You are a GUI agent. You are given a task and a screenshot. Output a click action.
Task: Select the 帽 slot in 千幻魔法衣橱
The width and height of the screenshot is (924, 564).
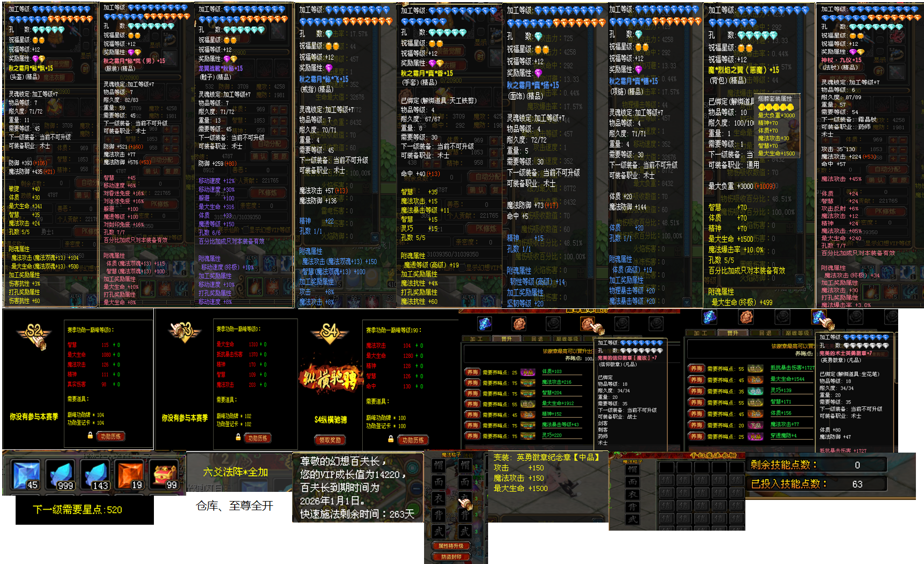coord(632,469)
